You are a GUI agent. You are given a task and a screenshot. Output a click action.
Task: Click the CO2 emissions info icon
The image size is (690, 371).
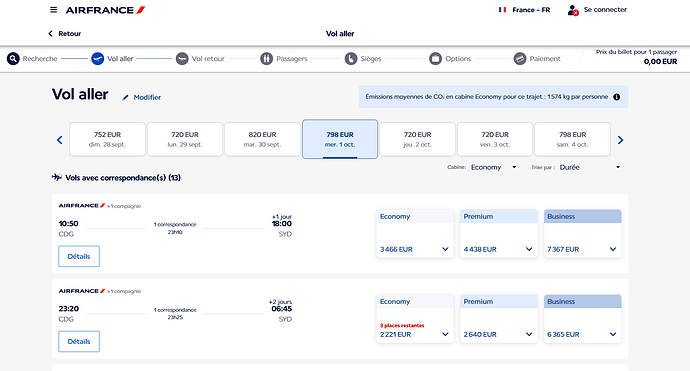(x=617, y=97)
